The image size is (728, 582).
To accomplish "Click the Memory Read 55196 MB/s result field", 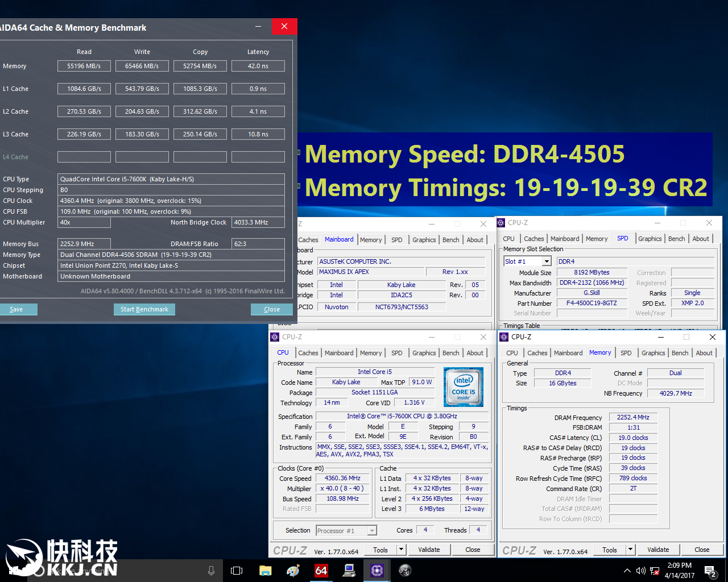I will (84, 66).
